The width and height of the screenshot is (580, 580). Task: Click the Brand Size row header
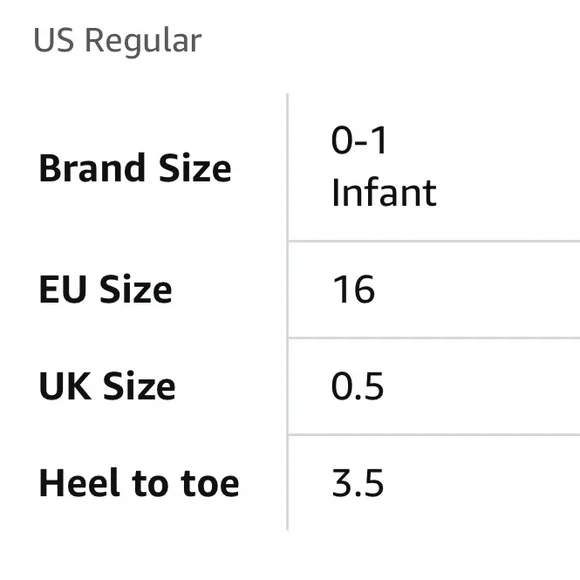pos(135,168)
